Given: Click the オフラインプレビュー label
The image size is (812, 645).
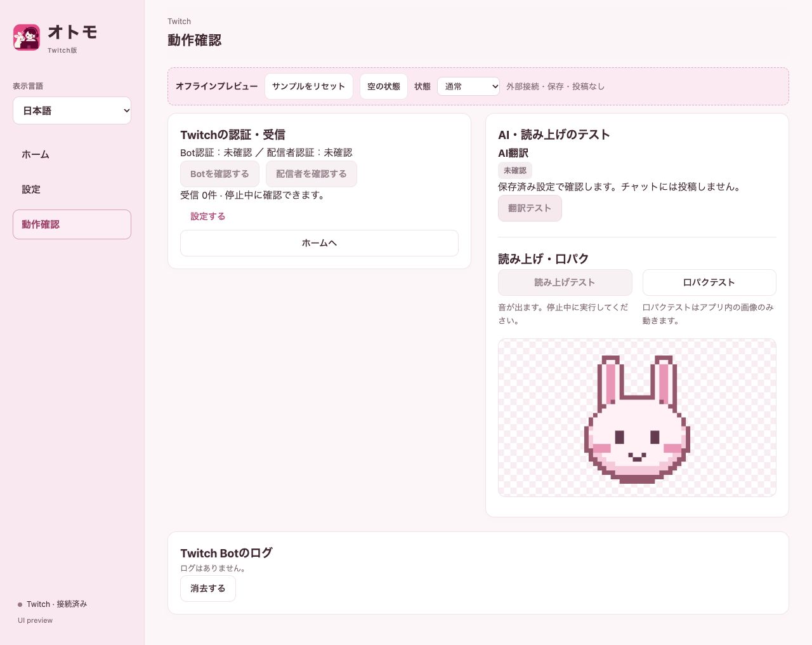Looking at the screenshot, I should coord(217,86).
